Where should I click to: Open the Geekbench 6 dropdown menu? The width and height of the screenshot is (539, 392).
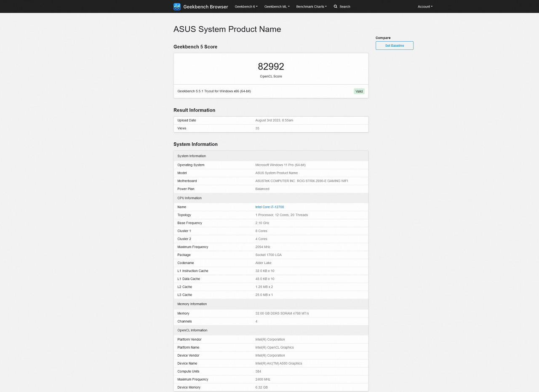(246, 6)
